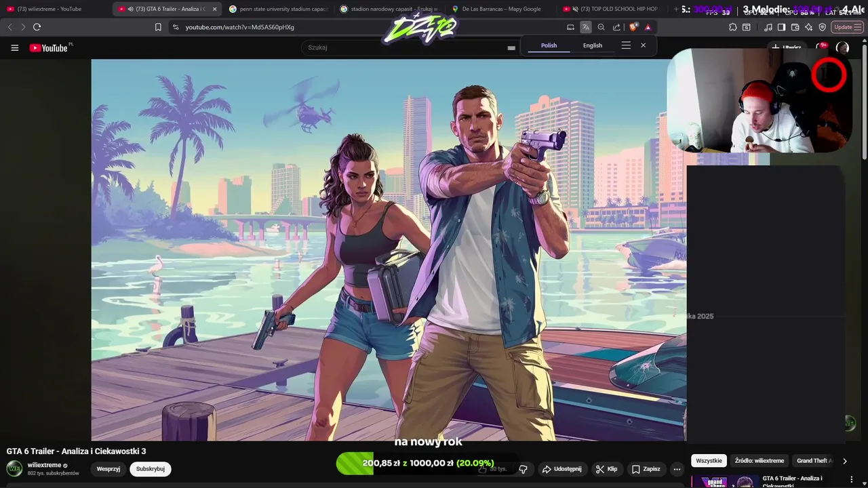Open the Brave Wallet icon
The width and height of the screenshot is (868, 488).
pyautogui.click(x=795, y=27)
